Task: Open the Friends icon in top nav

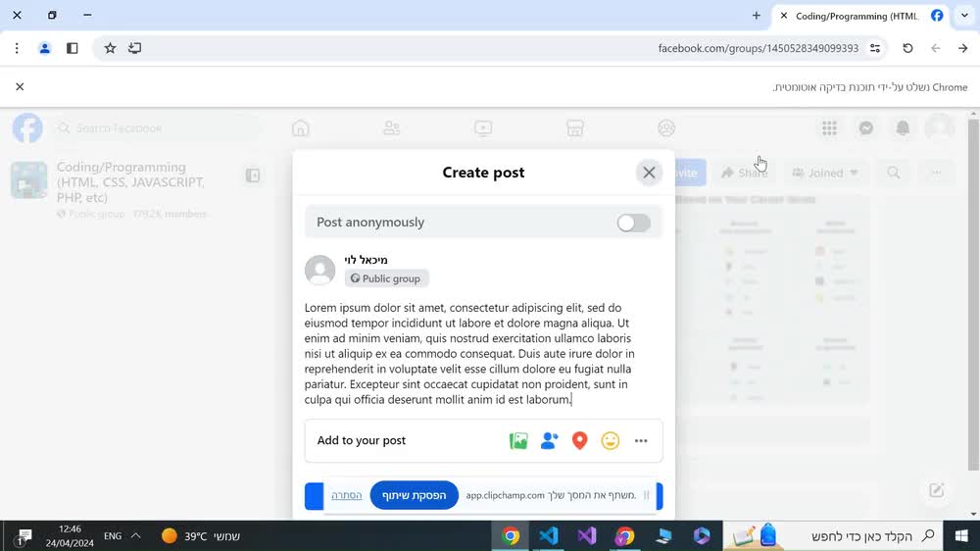Action: [392, 128]
